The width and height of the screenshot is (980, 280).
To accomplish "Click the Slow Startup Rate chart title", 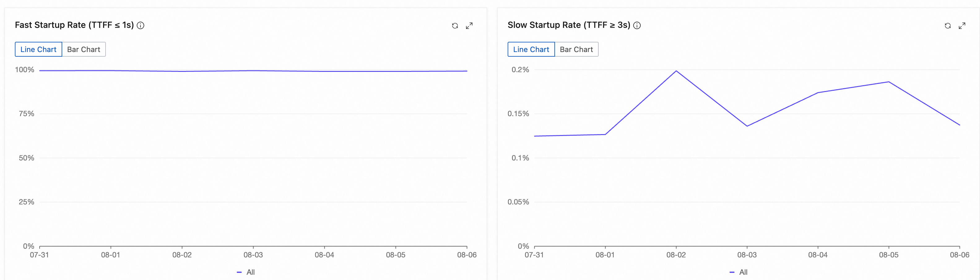I will coord(569,25).
